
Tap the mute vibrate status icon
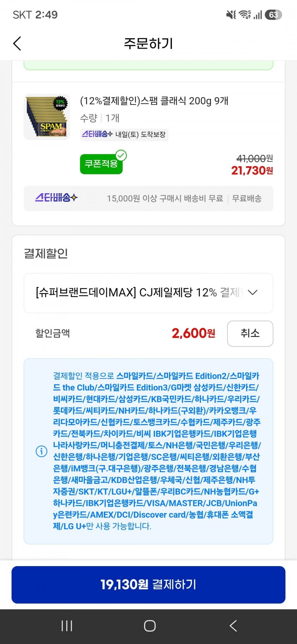coord(231,15)
